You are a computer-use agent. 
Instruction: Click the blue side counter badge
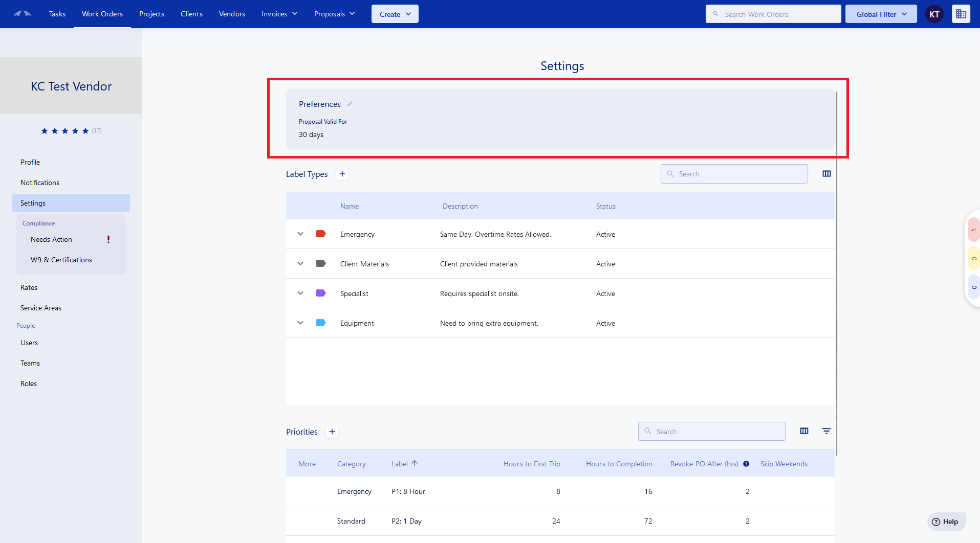973,287
